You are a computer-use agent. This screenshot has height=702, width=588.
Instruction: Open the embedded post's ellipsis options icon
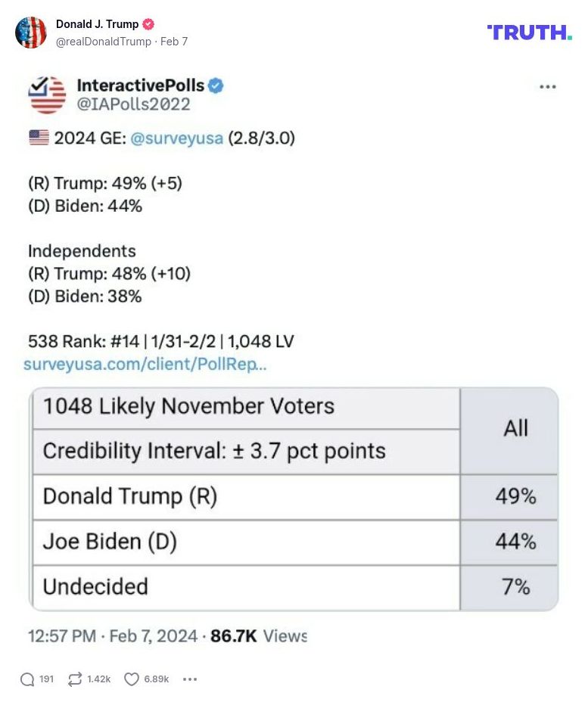[547, 86]
